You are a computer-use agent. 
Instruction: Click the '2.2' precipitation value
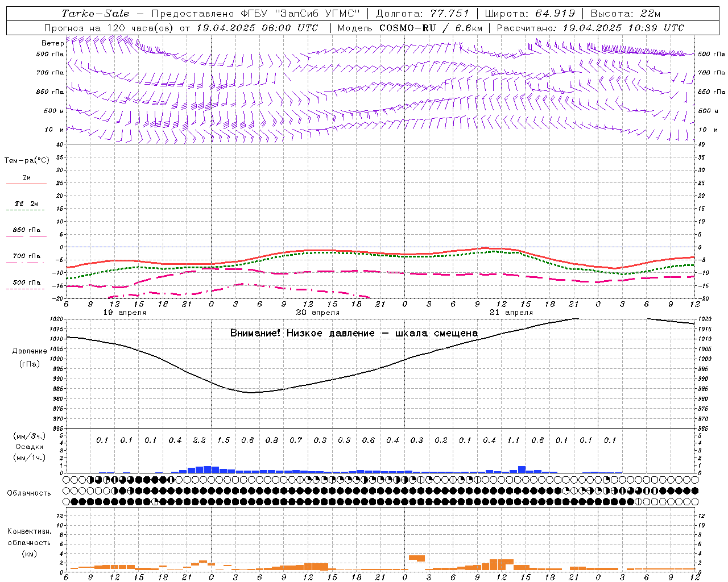[x=199, y=440]
